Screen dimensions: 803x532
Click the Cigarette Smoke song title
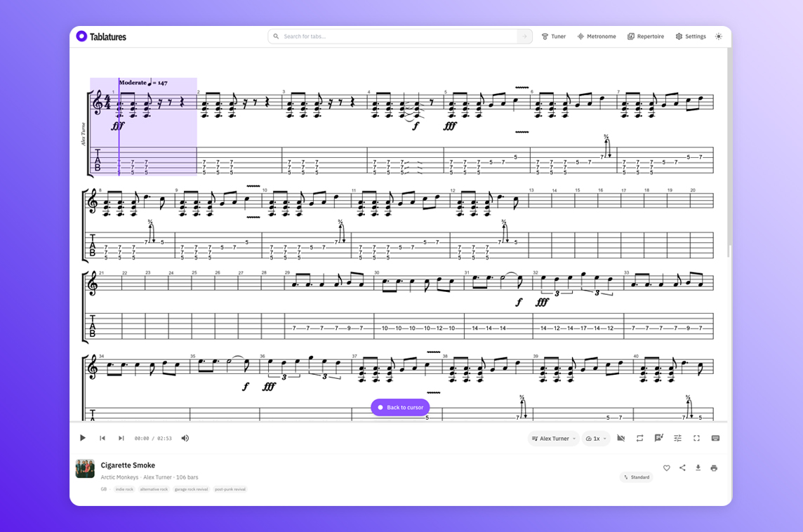(128, 465)
